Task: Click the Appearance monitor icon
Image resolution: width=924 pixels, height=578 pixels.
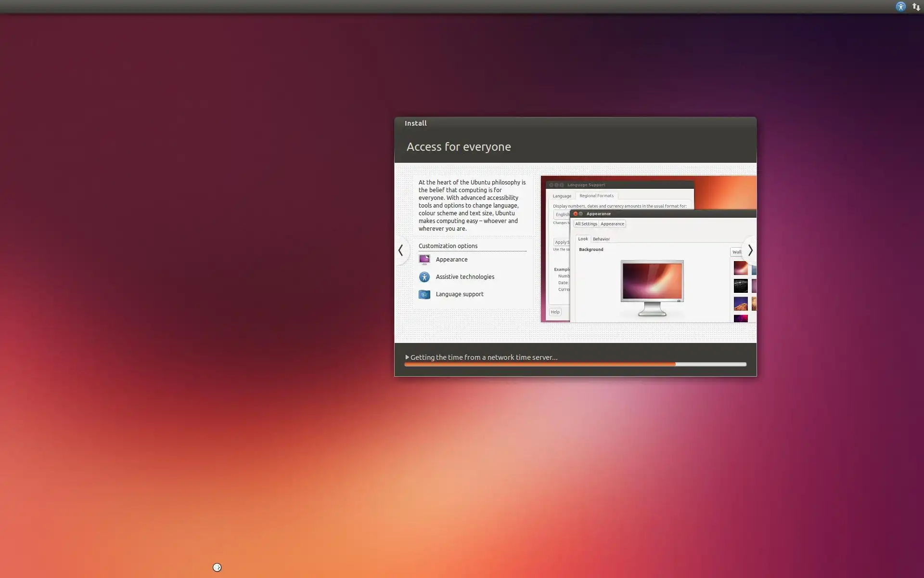Action: pyautogui.click(x=424, y=260)
